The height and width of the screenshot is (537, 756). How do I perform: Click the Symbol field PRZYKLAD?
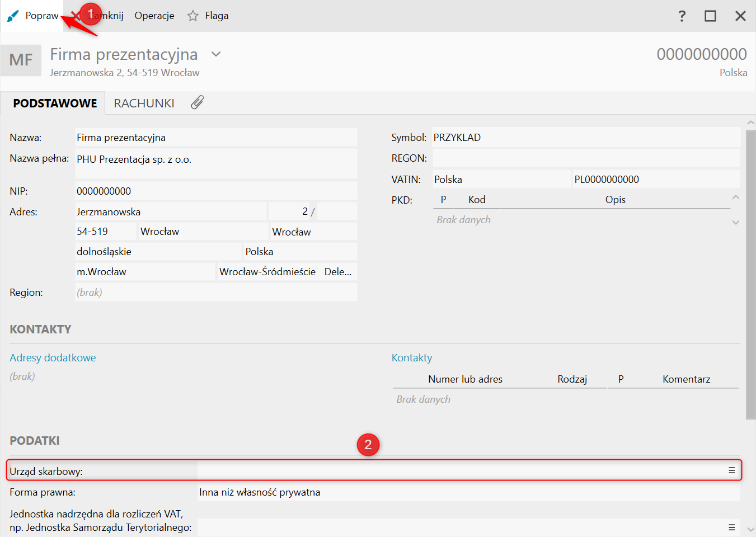tap(586, 138)
